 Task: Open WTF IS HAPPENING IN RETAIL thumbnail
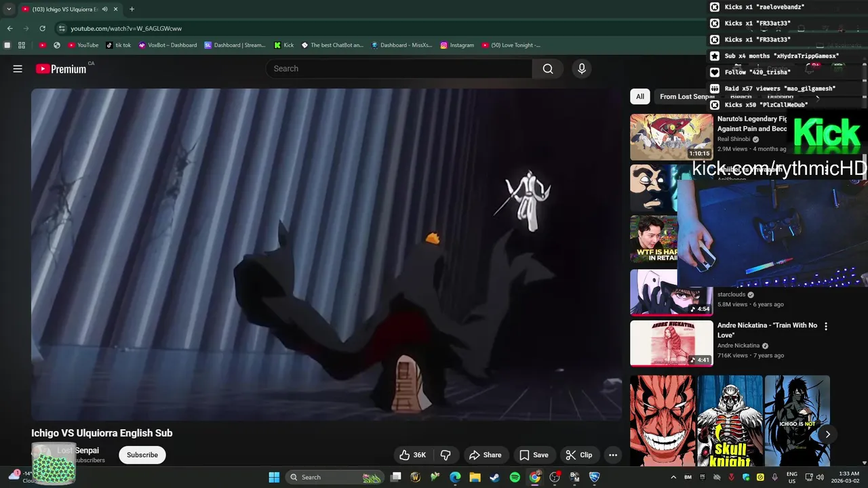(x=654, y=239)
